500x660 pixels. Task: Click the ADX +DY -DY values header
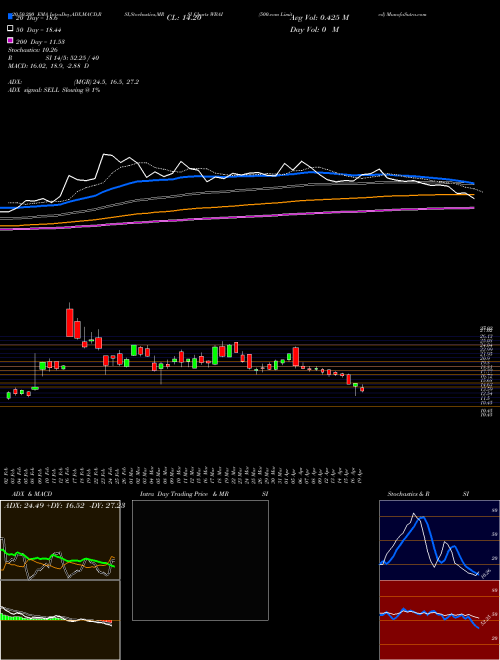click(x=64, y=506)
